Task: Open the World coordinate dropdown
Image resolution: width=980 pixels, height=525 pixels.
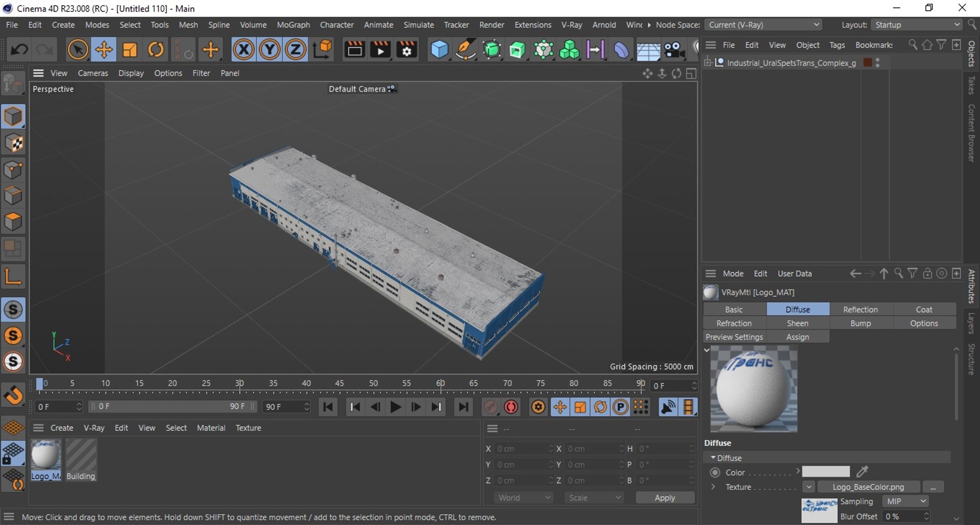Action: (x=524, y=497)
